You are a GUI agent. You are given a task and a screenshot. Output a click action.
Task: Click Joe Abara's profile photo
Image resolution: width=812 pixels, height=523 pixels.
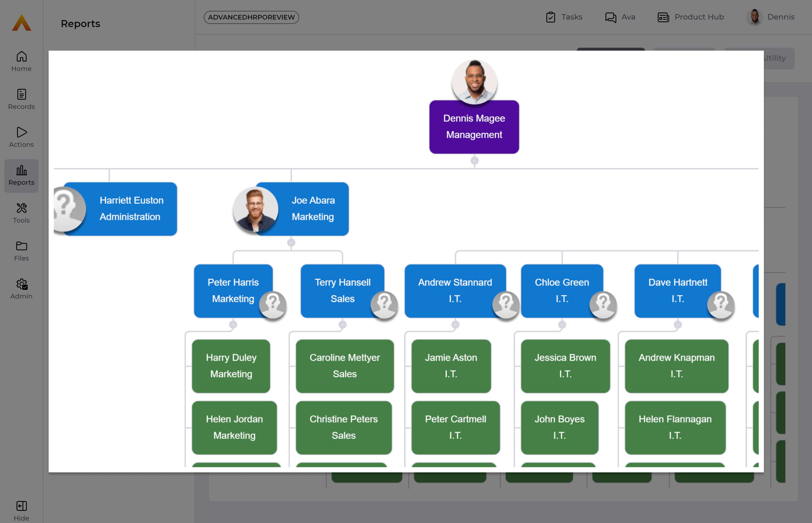(x=255, y=209)
